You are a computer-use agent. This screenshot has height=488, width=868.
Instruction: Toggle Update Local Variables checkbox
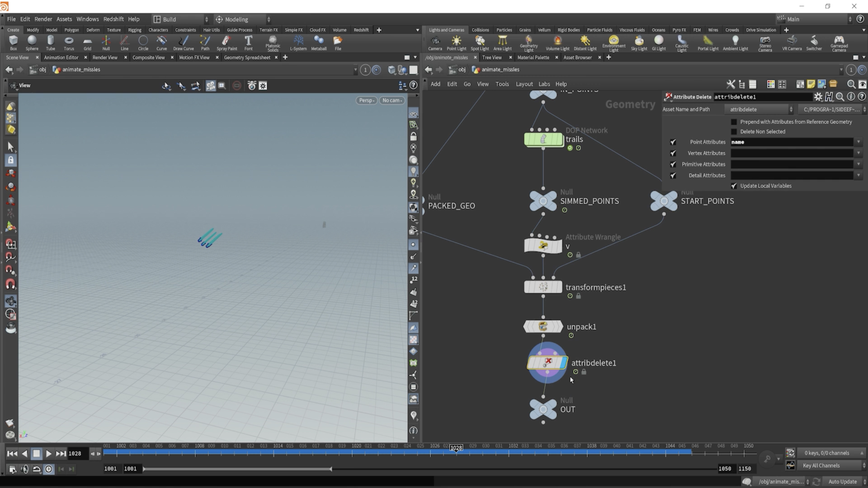pos(734,186)
